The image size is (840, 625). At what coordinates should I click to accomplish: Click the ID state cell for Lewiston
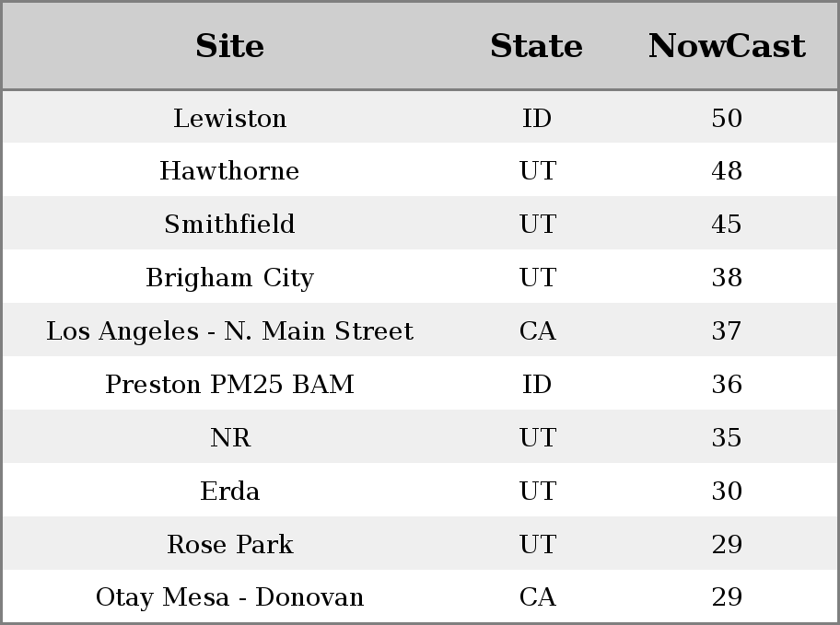[536, 119]
